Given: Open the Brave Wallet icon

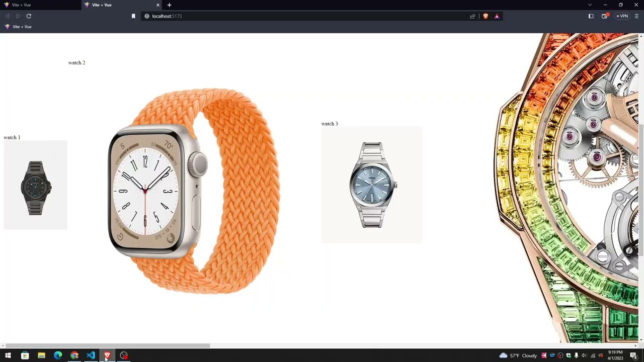Looking at the screenshot, I should click(604, 16).
